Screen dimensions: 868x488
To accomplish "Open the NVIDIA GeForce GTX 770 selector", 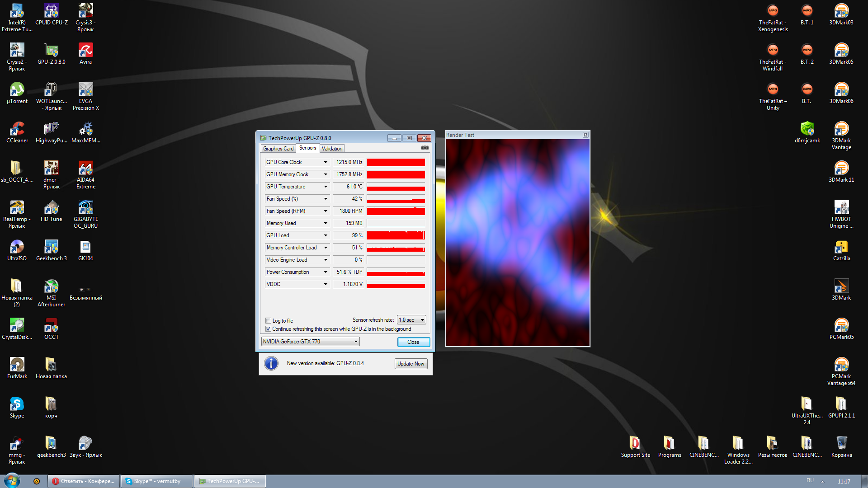I will [311, 342].
